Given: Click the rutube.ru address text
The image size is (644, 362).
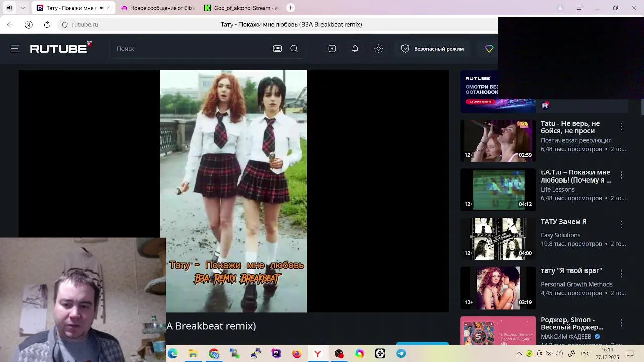Looking at the screenshot, I should click(85, 24).
